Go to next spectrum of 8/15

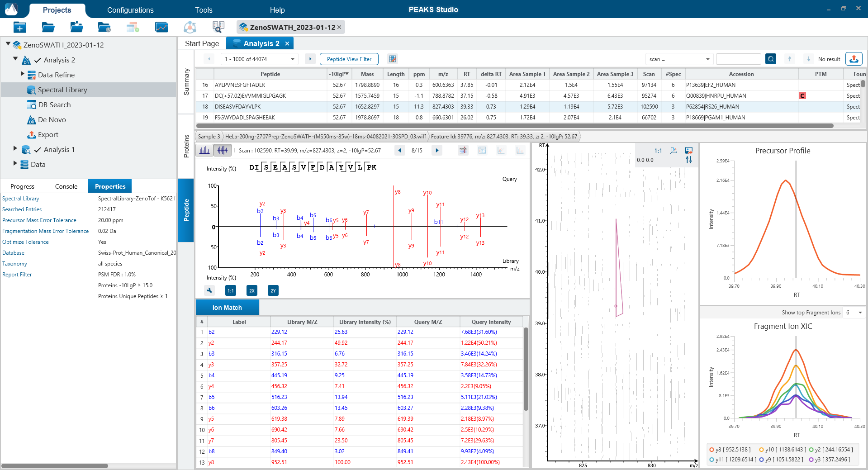click(x=437, y=150)
